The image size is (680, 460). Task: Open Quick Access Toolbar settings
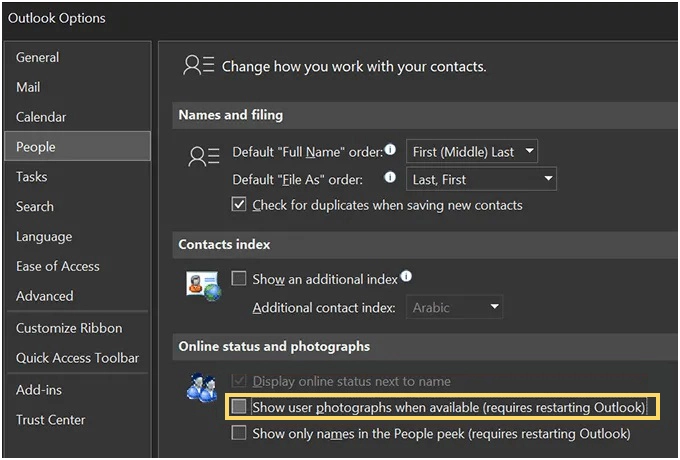(x=78, y=358)
